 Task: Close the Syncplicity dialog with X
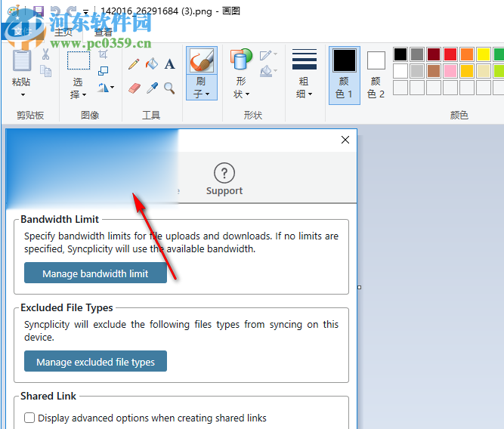point(345,140)
